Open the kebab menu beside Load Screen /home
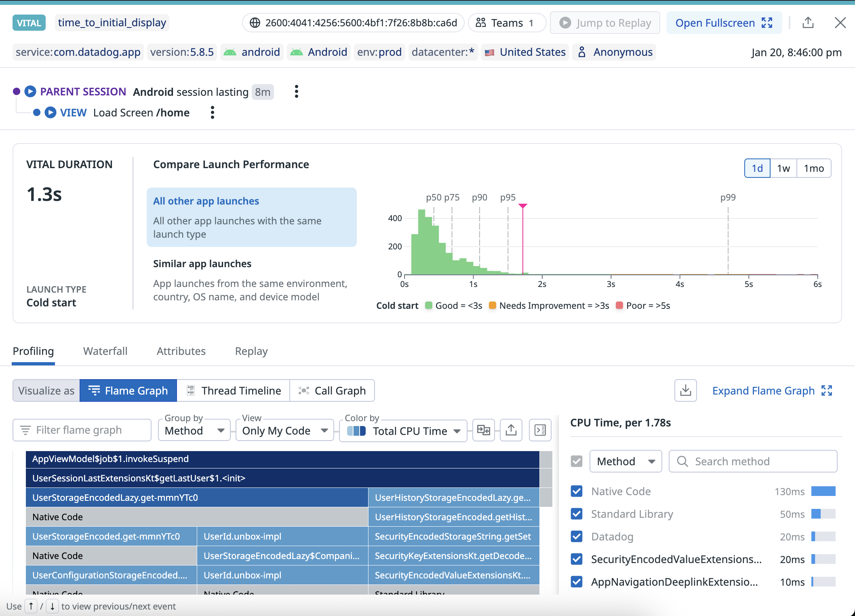Viewport: 855px width, 616px height. pyautogui.click(x=213, y=112)
